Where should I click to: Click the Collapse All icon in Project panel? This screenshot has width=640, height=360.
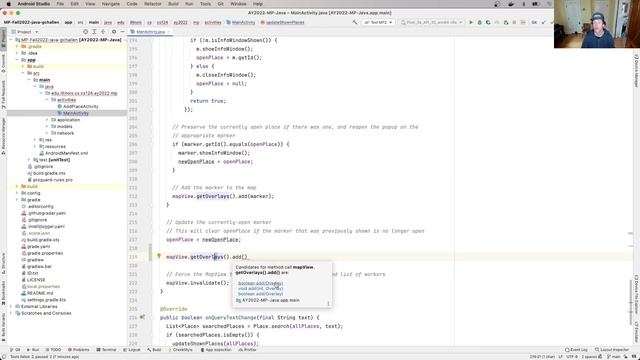point(103,32)
